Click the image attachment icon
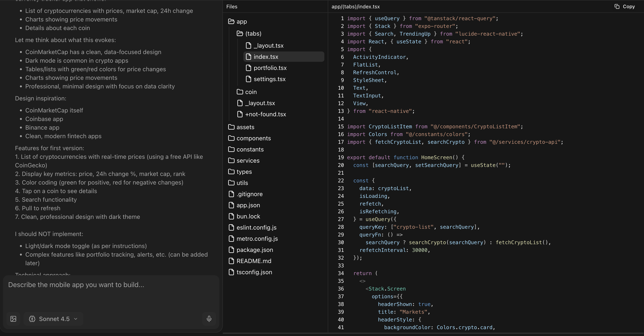 point(13,319)
